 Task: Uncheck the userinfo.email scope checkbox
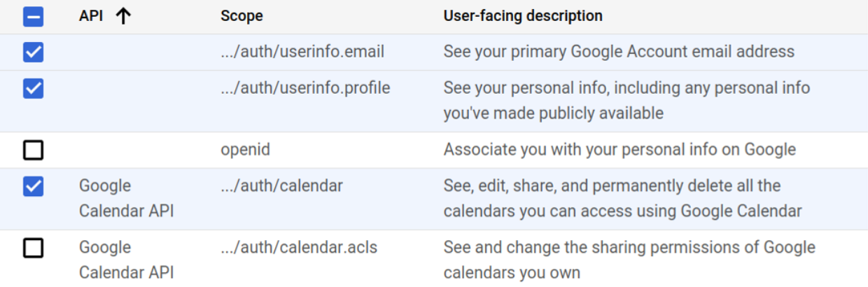[33, 52]
